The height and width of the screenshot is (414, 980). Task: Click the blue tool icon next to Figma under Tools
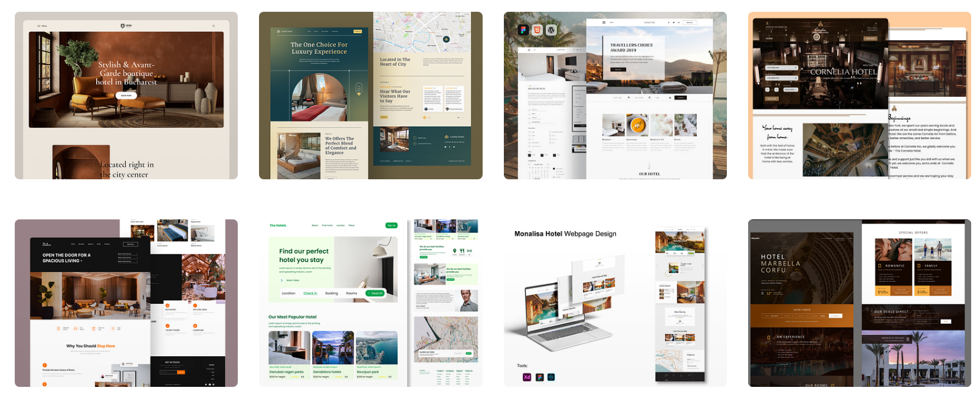coord(551,377)
